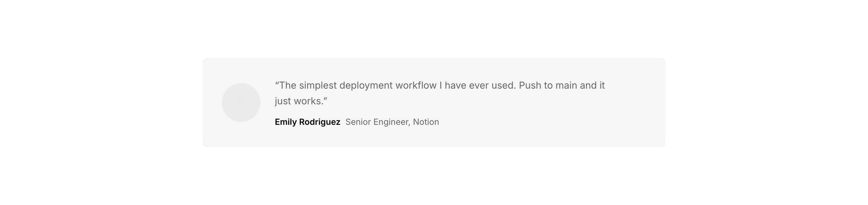Click the name Emily Rodriguez

click(307, 122)
